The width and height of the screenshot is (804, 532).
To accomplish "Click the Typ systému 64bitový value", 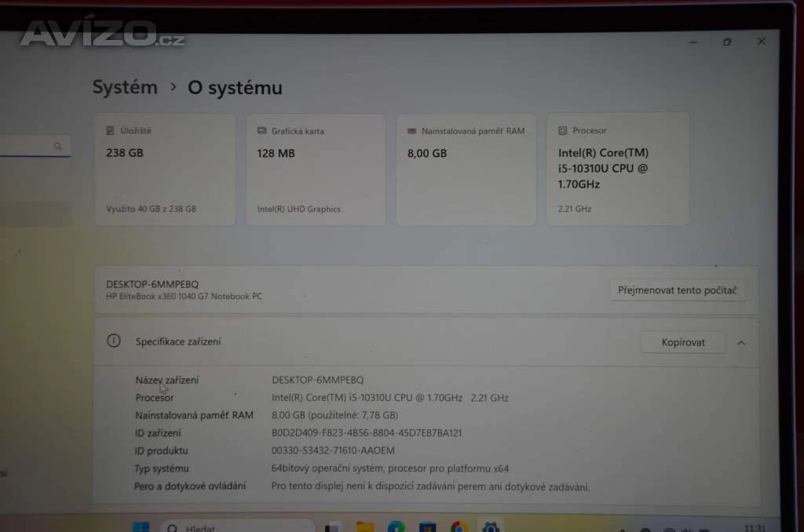I will (389, 468).
